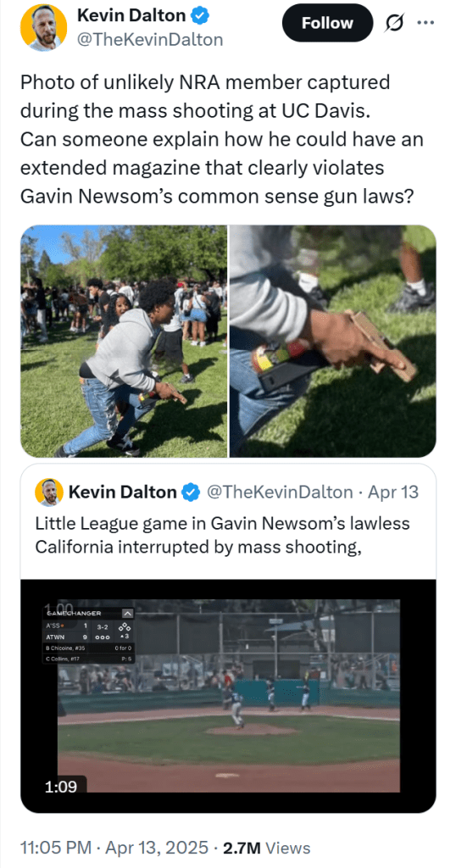This screenshot has width=456, height=868.
Task: Click the Follow button
Action: click(x=327, y=23)
